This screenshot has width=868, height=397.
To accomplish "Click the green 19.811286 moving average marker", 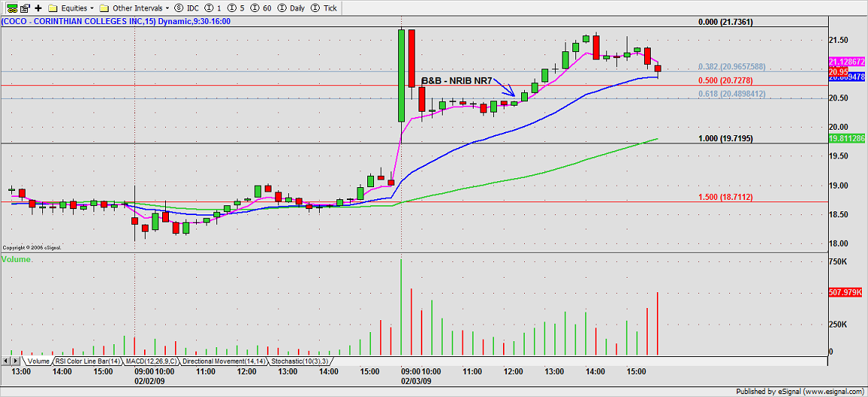I will coord(848,137).
